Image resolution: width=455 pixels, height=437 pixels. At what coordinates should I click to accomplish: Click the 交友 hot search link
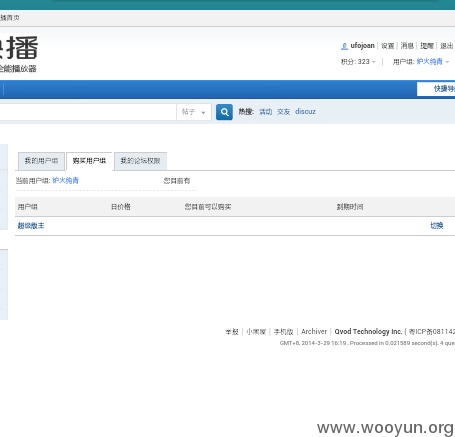click(x=283, y=112)
